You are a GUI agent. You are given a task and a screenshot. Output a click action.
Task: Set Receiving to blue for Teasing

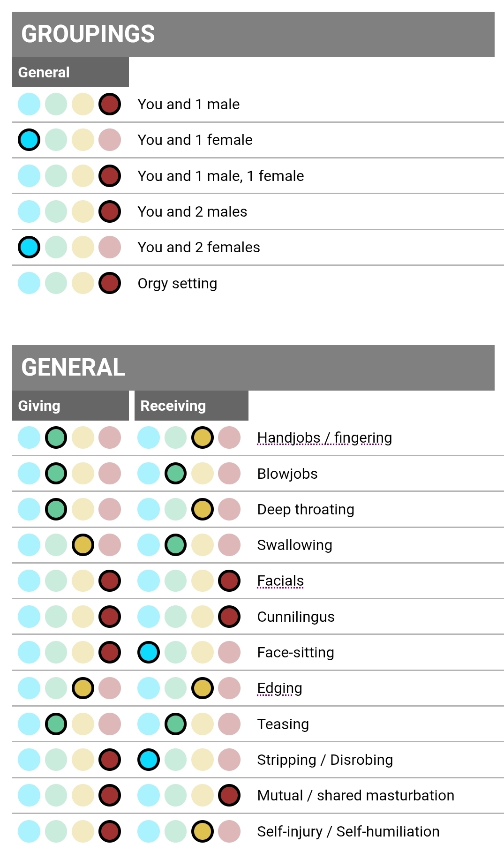[x=149, y=724]
